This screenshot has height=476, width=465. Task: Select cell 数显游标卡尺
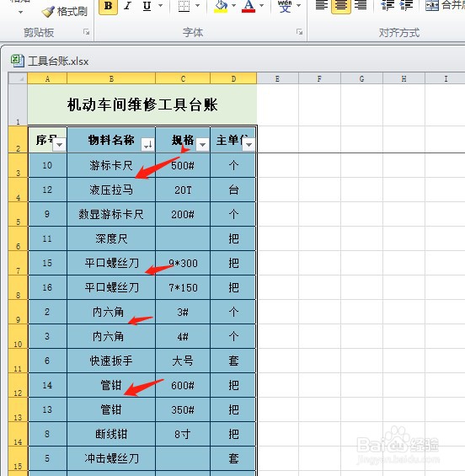click(x=111, y=214)
